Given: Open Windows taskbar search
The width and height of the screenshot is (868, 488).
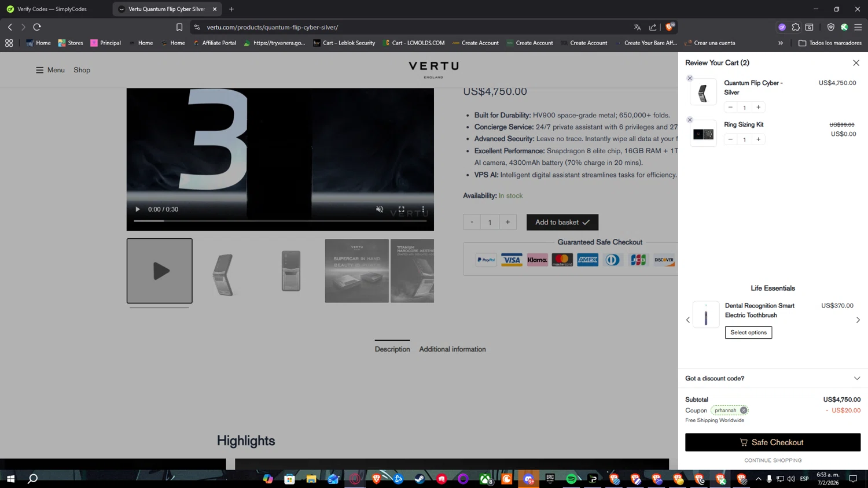Looking at the screenshot, I should (33, 479).
